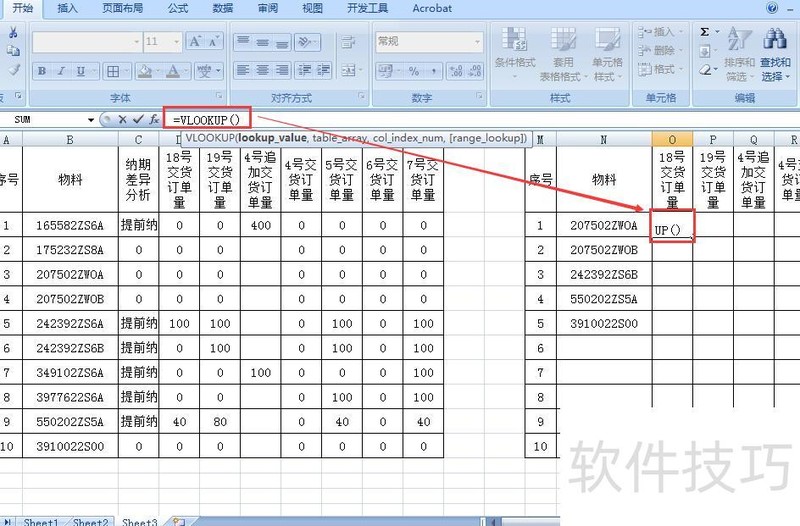
Task: Toggle Underline formatting button
Action: 81,71
